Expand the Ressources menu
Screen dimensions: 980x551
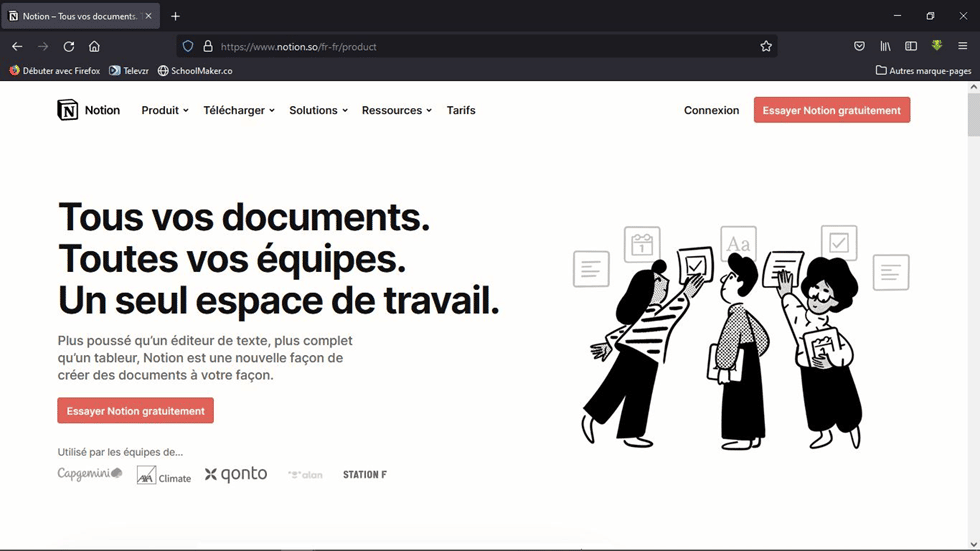click(x=397, y=110)
